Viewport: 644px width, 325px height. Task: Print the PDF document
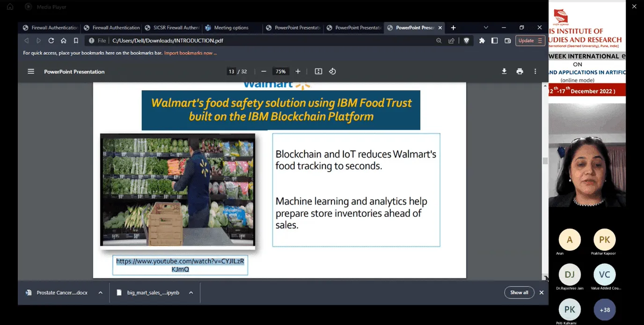(520, 72)
